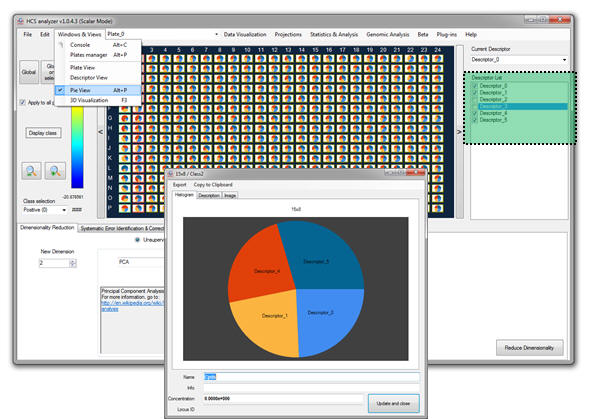This screenshot has width=592, height=419.
Task: Open the Current Descriptor dropdown
Action: tap(519, 60)
